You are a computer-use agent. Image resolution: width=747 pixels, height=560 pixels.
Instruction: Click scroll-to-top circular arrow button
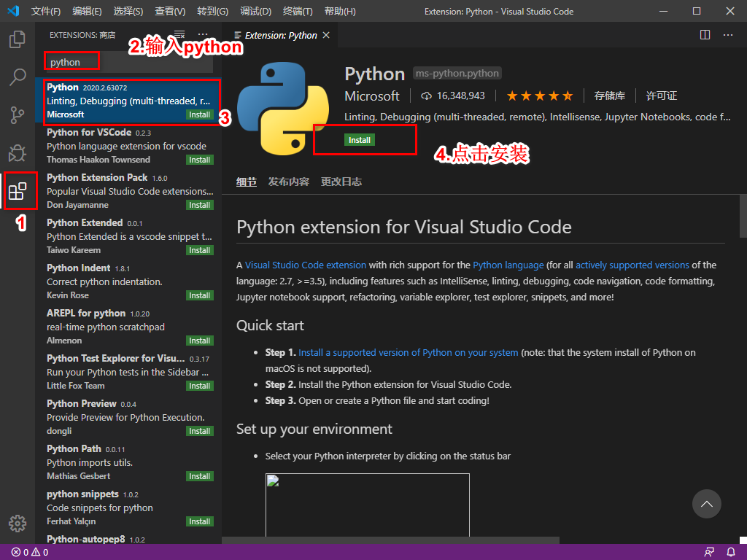[706, 504]
